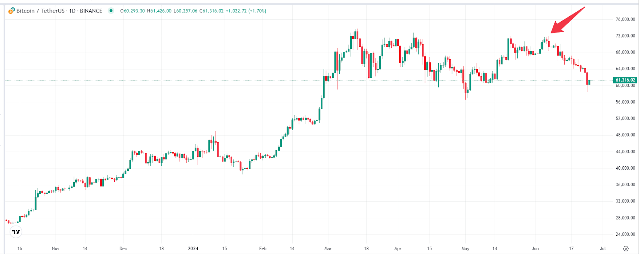
Task: Click the Mar label on time axis
Action: coord(328,249)
